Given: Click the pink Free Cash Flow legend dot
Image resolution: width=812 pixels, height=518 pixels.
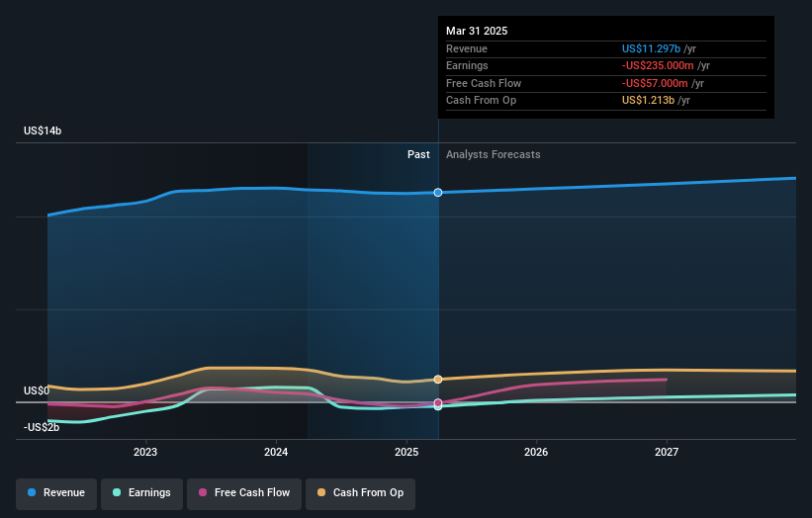Looking at the screenshot, I should [x=203, y=492].
